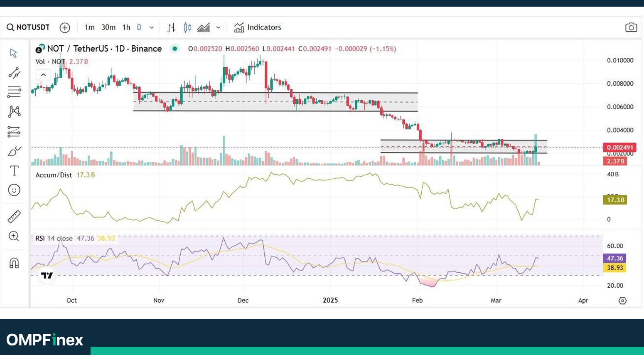The width and height of the screenshot is (644, 355).
Task: Select the candlestick chart style icon
Action: [x=187, y=28]
